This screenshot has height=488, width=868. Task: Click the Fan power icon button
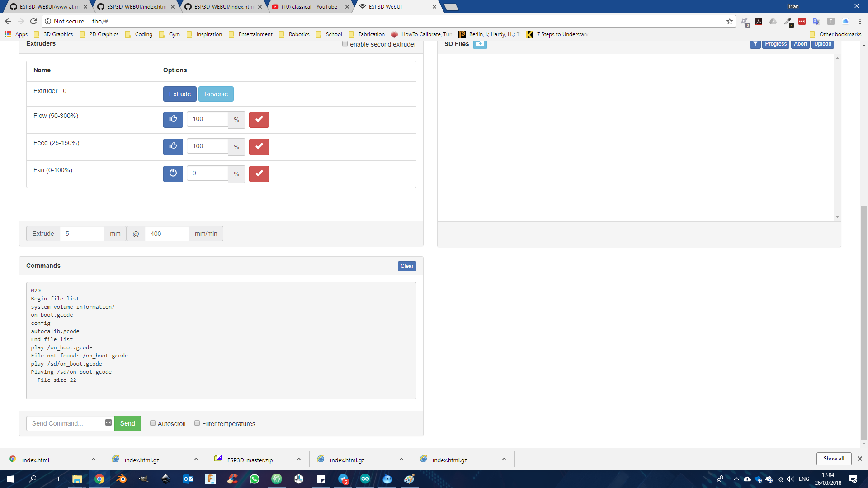pyautogui.click(x=173, y=174)
